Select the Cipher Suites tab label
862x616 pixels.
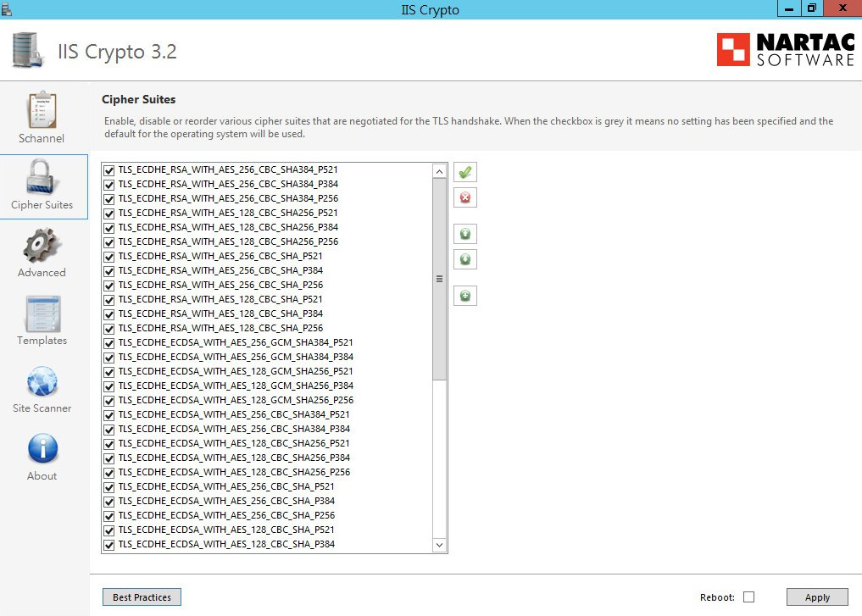point(42,205)
